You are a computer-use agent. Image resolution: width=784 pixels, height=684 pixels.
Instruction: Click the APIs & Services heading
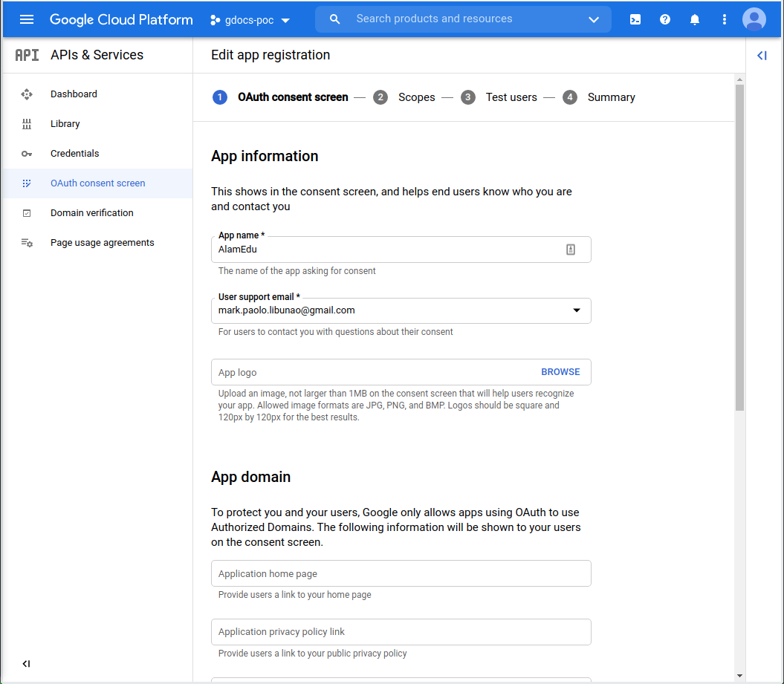pos(97,55)
